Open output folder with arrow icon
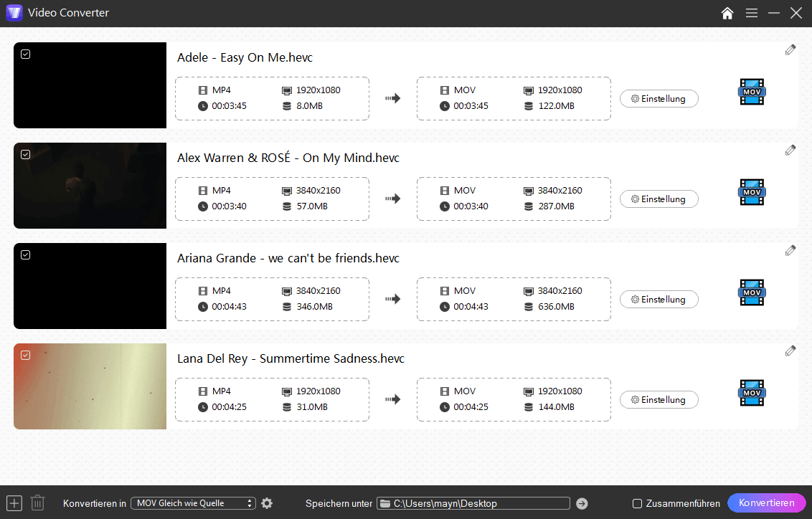Viewport: 812px width, 519px height. tap(582, 503)
